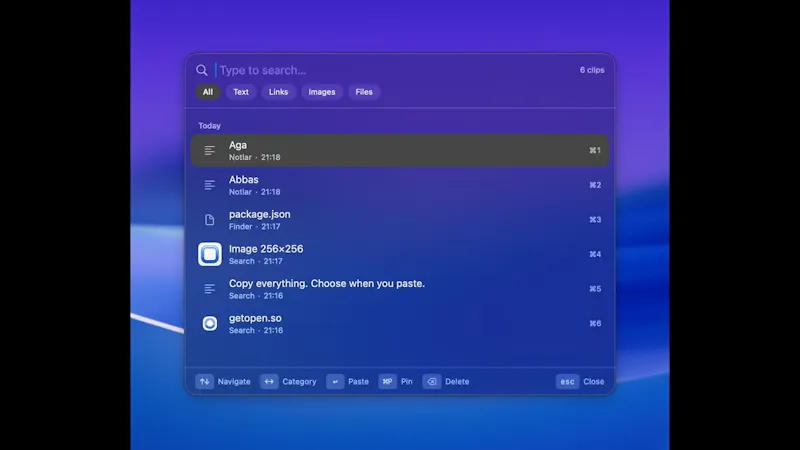The image size is (800, 450).
Task: Click the ⌘4 shortcut badge
Action: tap(595, 254)
